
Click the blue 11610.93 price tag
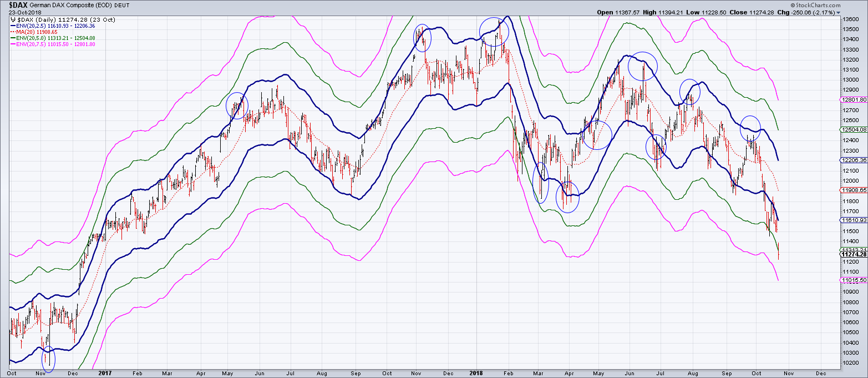click(x=854, y=220)
